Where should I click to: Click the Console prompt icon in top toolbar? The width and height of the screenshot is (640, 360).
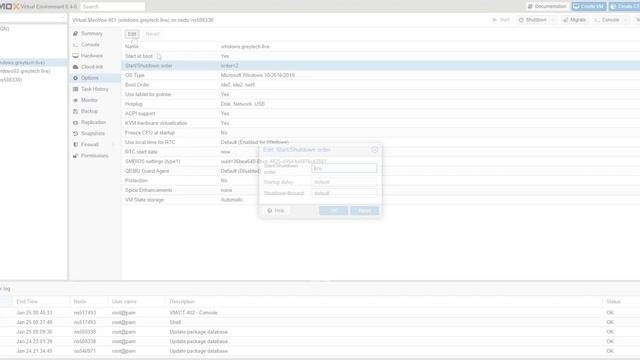tap(597, 20)
